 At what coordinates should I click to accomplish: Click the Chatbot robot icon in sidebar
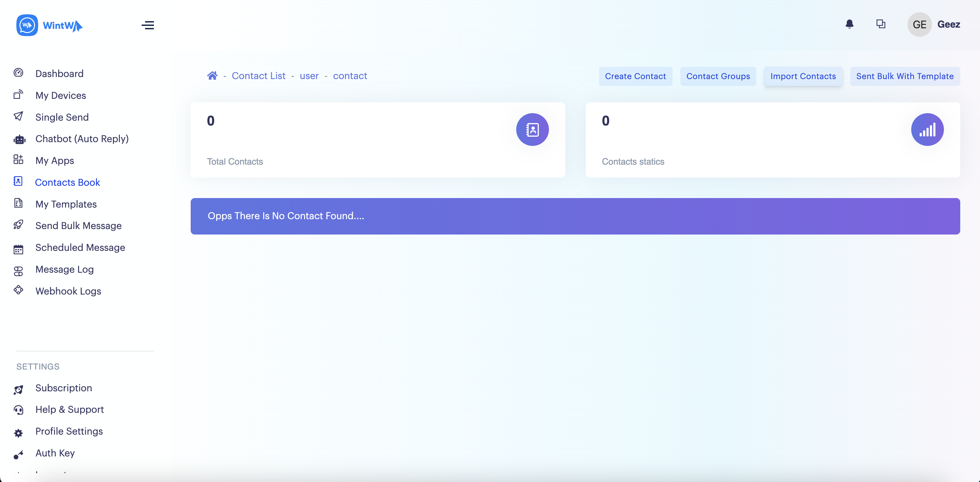(x=19, y=139)
